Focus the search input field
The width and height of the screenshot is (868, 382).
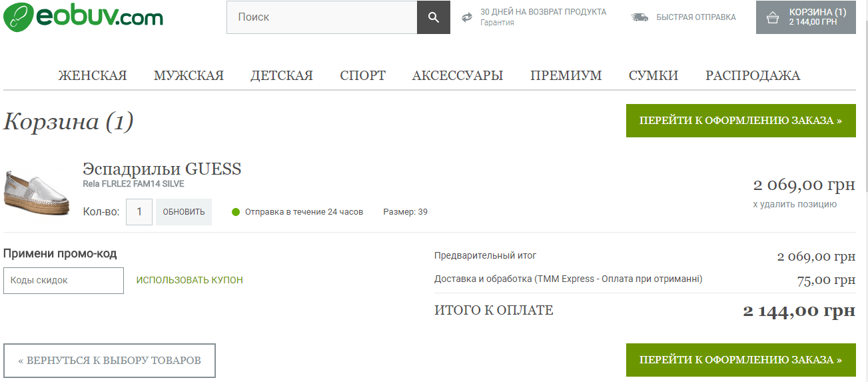point(322,17)
